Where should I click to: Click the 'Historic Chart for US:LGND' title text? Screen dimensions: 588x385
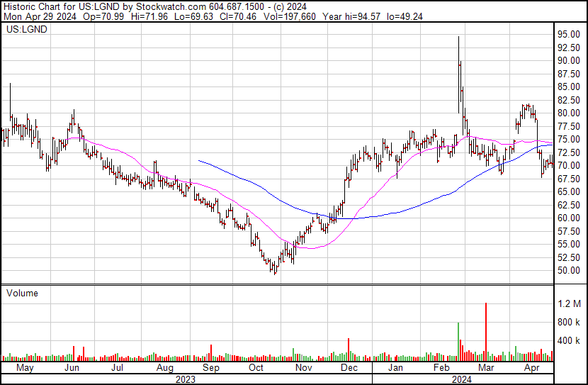click(x=62, y=6)
